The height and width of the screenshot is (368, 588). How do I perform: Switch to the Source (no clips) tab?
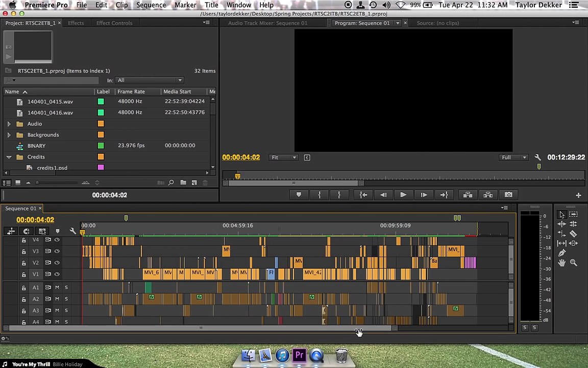pos(437,23)
